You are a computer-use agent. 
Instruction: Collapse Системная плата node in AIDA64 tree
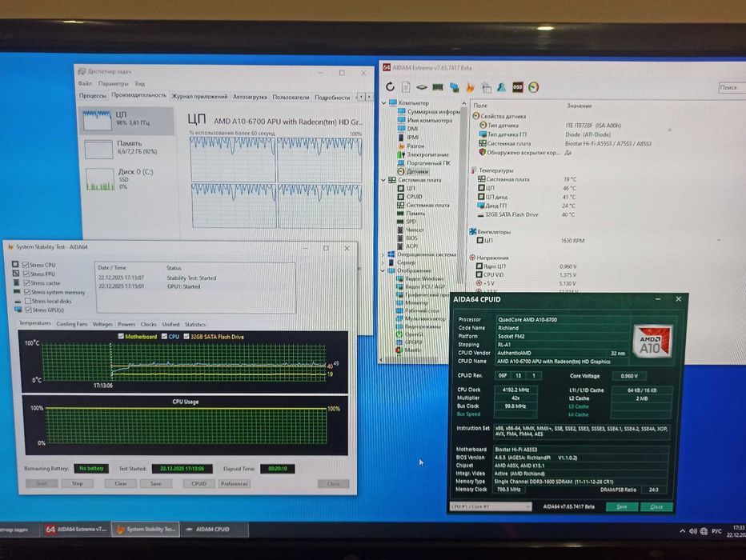click(383, 180)
